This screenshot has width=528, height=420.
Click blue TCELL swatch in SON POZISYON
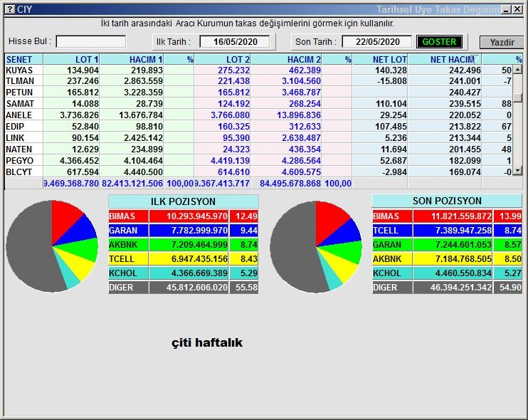(x=392, y=231)
